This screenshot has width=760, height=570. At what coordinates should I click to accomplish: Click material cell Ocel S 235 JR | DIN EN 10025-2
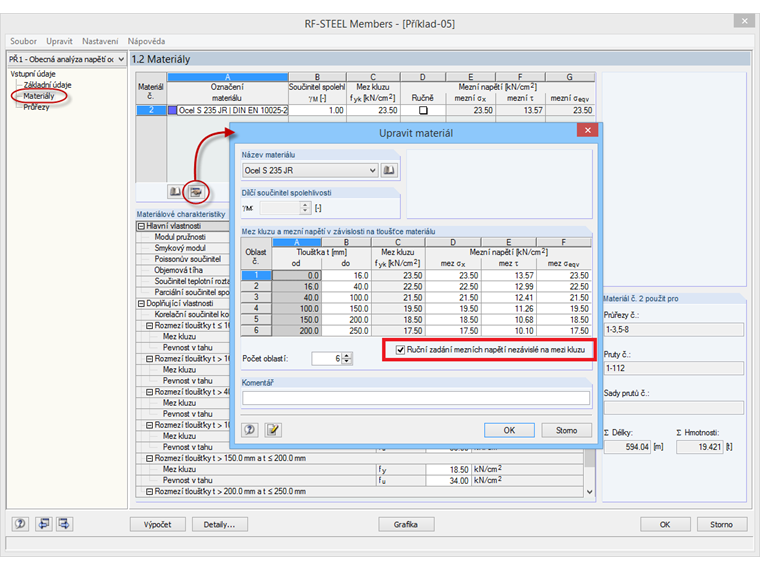coord(233,111)
